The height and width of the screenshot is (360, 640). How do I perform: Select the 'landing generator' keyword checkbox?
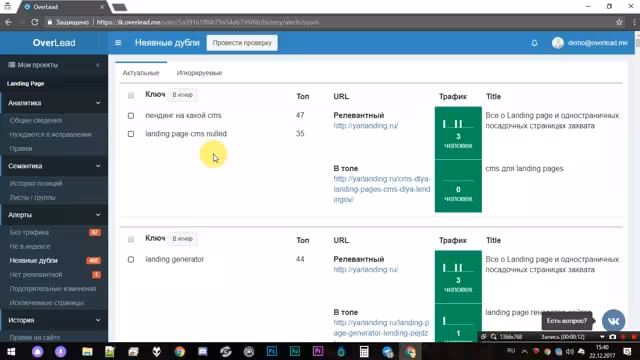131,260
